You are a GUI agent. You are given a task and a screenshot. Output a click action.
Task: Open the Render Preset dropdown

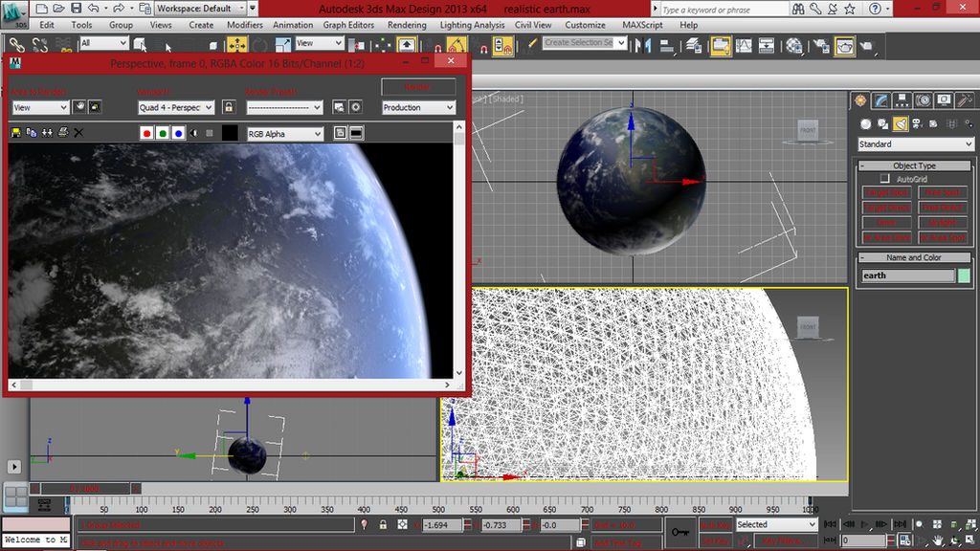(284, 107)
